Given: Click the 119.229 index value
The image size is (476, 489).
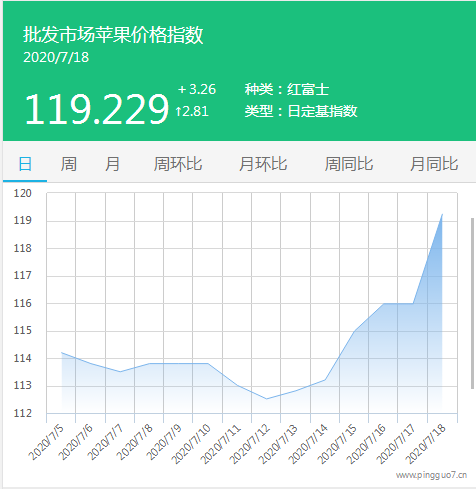Looking at the screenshot, I should [x=97, y=109].
